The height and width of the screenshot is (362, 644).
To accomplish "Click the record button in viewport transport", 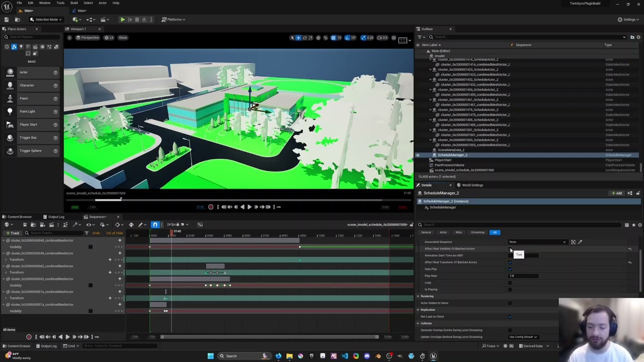I will [x=211, y=207].
